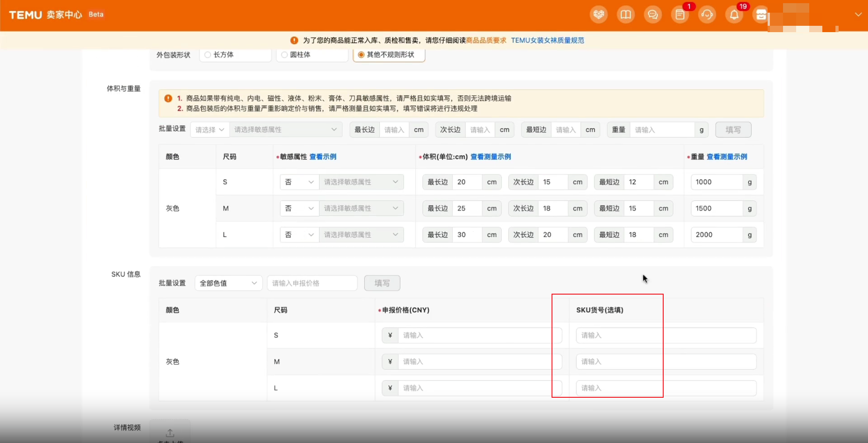
Task: Click the 申报价格 input for size M
Action: tap(479, 362)
